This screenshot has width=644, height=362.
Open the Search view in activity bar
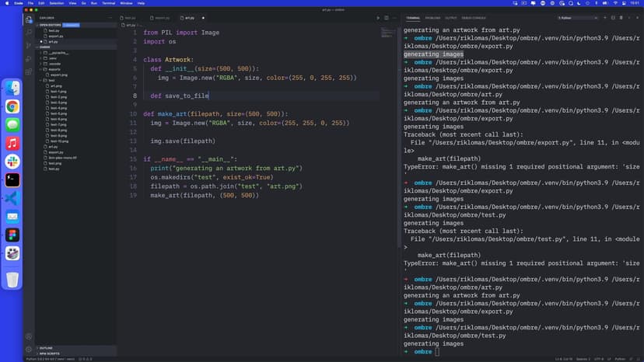point(29,32)
